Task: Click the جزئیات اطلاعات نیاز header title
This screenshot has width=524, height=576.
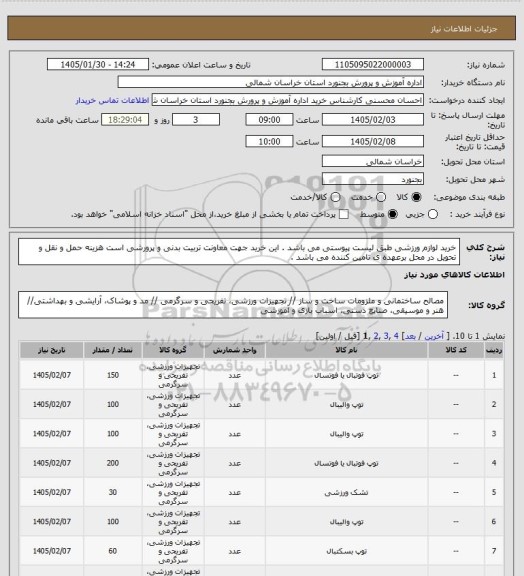Action: click(464, 29)
